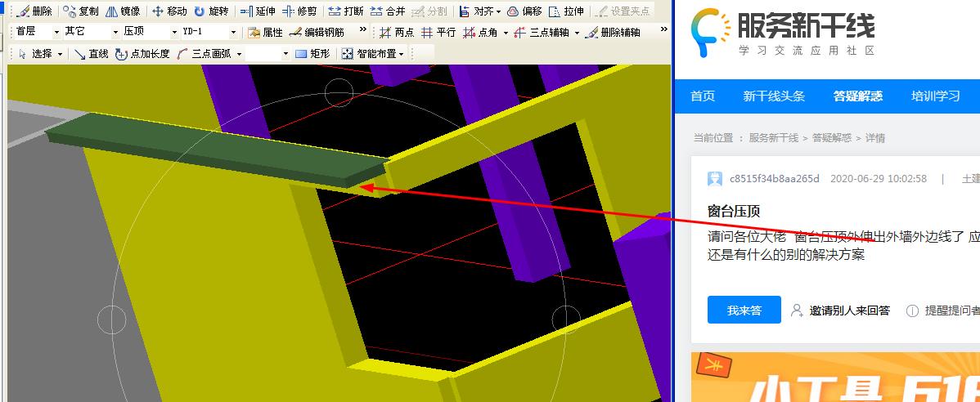Screen dimensions: 980x402
Task: Click the 答疑解惑 breadcrumb link
Action: [832, 138]
